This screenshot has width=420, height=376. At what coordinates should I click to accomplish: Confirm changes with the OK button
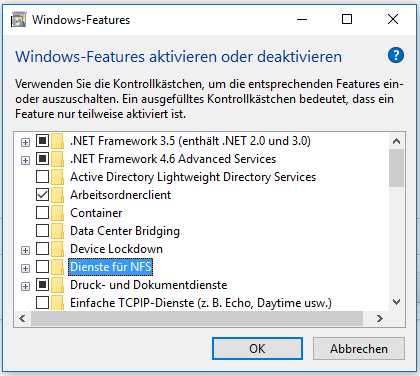[x=257, y=349]
